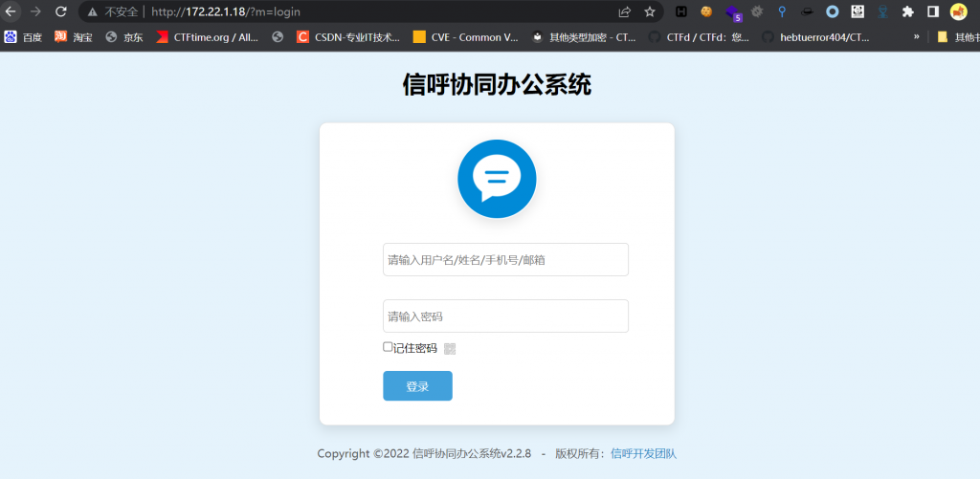The image size is (980, 479).
Task: Expand the hidden bookmarks overflow chevron
Action: click(917, 37)
